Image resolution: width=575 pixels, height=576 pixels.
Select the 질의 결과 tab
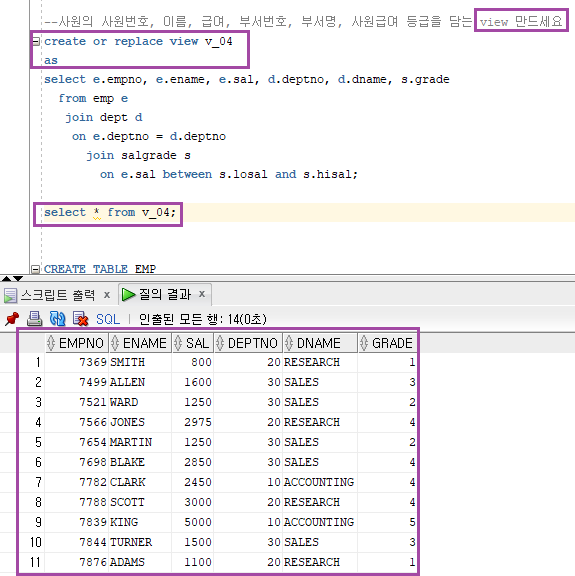[165, 294]
